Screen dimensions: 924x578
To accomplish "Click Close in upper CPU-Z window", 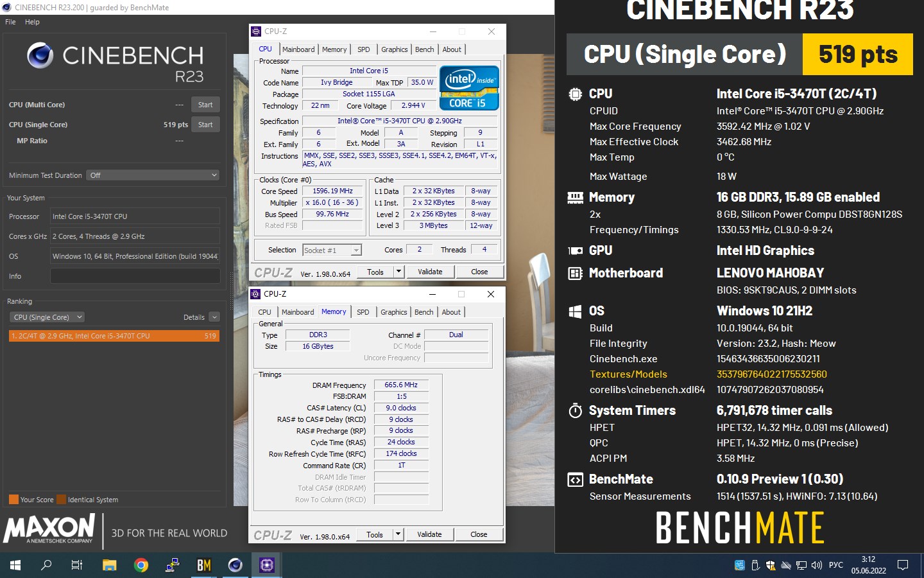I will click(479, 272).
